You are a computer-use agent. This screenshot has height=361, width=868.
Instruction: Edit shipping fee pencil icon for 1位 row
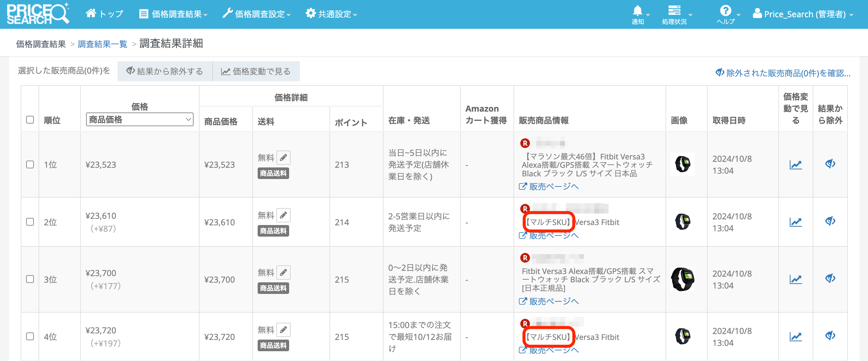coord(283,157)
